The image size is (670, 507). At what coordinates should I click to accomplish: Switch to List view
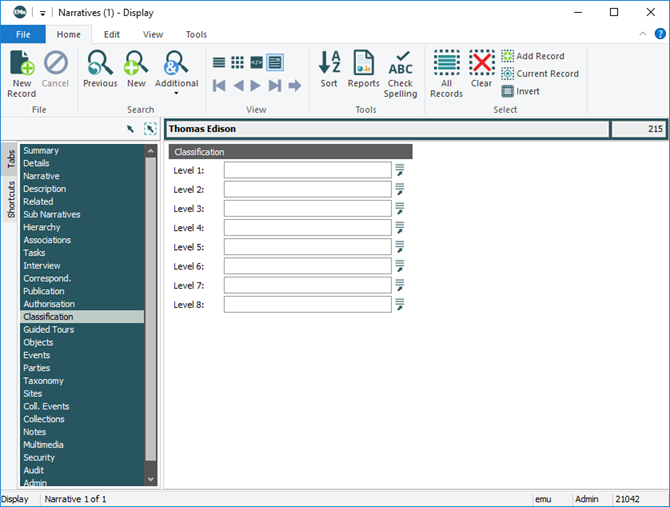click(220, 62)
